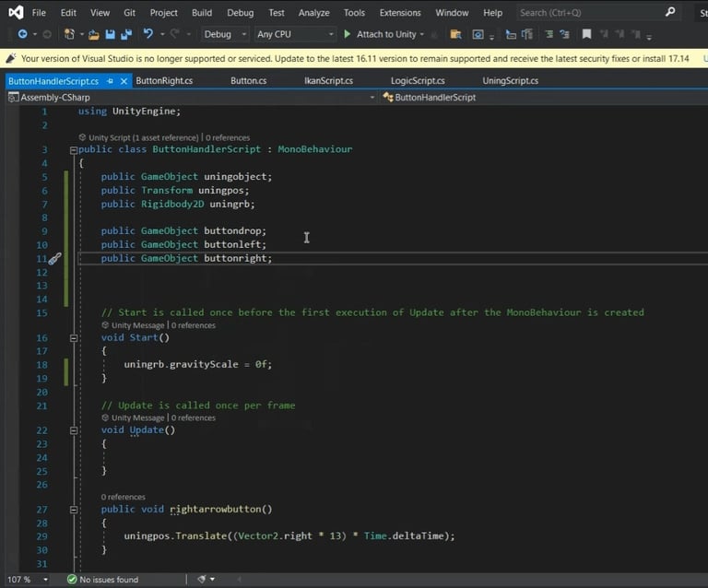This screenshot has height=588, width=708.
Task: Collapse the Start method outline
Action: (x=73, y=338)
